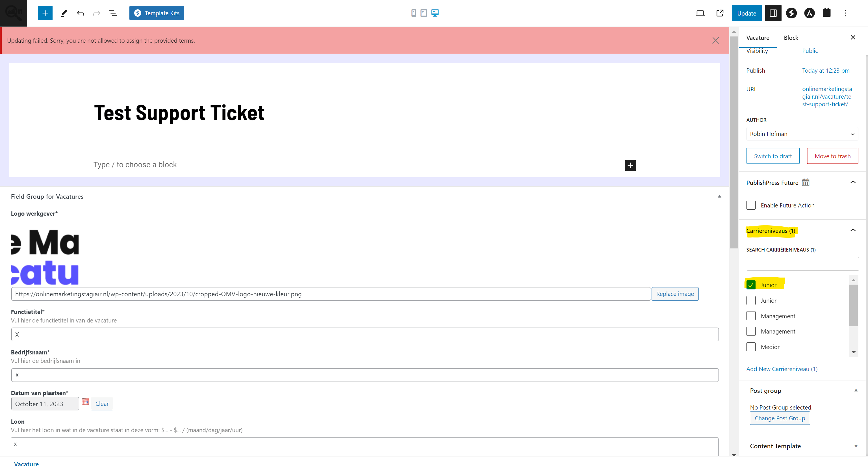Click the Loon text area

pos(364,447)
